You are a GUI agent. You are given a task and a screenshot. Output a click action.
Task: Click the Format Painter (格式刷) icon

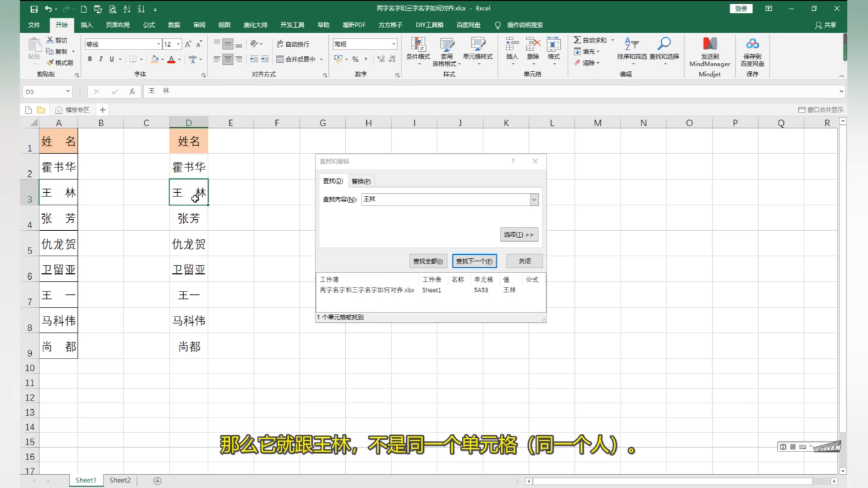pyautogui.click(x=50, y=62)
